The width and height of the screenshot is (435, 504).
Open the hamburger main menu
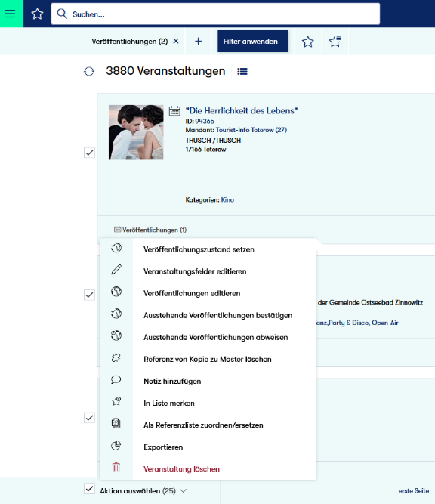click(10, 14)
